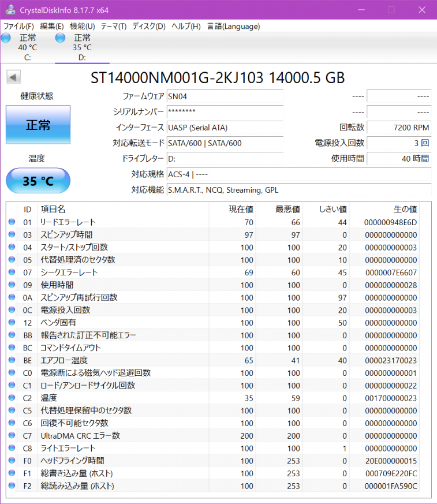437x504 pixels.
Task: Open the ディスク(D) menu
Action: 149,26
